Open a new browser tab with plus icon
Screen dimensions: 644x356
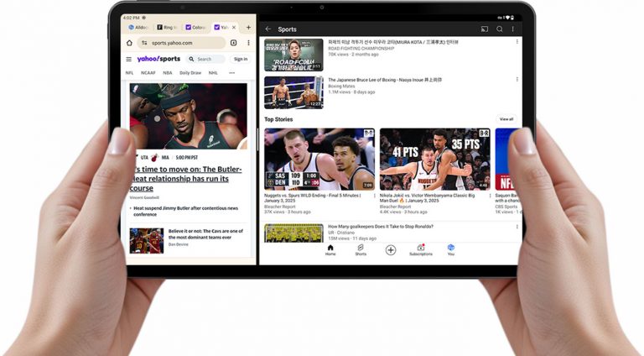click(247, 28)
